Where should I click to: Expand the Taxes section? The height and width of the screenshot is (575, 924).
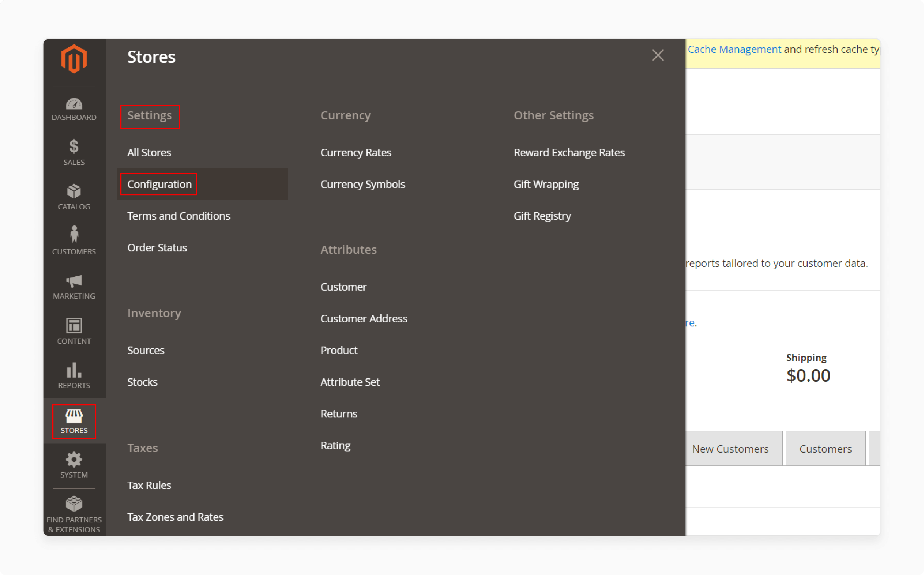142,448
